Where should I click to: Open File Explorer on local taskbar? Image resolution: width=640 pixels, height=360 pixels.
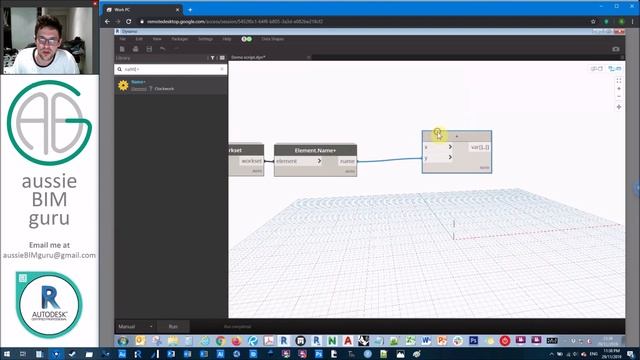[89, 354]
